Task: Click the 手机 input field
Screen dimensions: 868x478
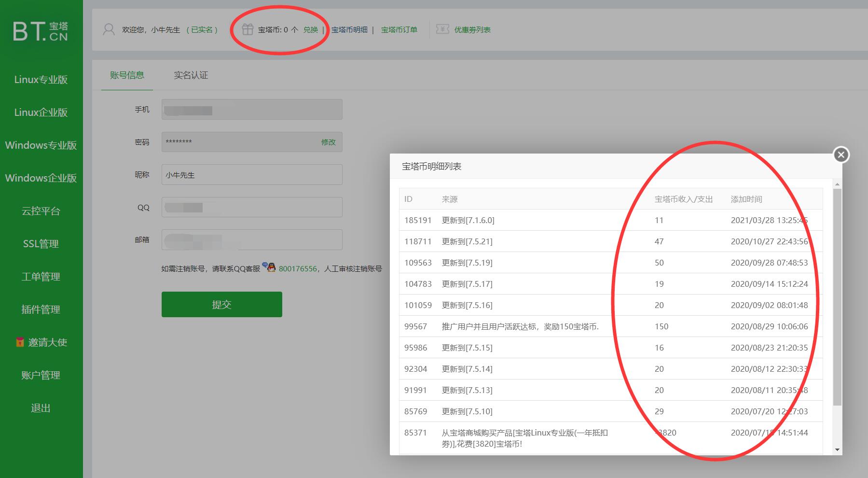Action: pos(252,110)
